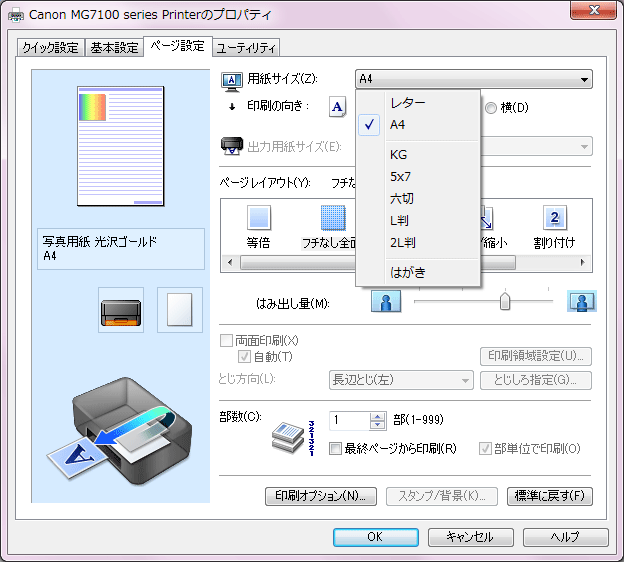
Task: Open the 出力用紙サイズ(E) dropdown
Action: [536, 146]
